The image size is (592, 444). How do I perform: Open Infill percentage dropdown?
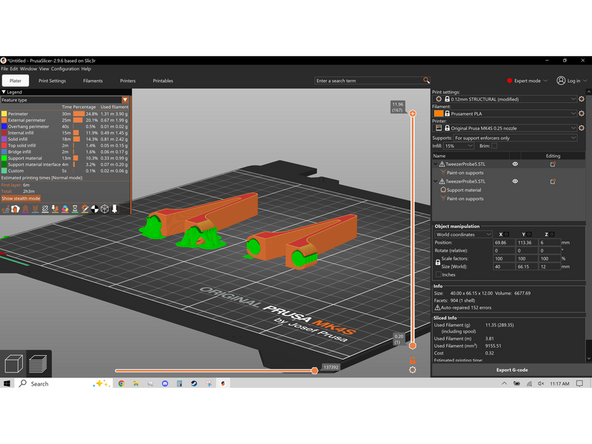click(458, 146)
